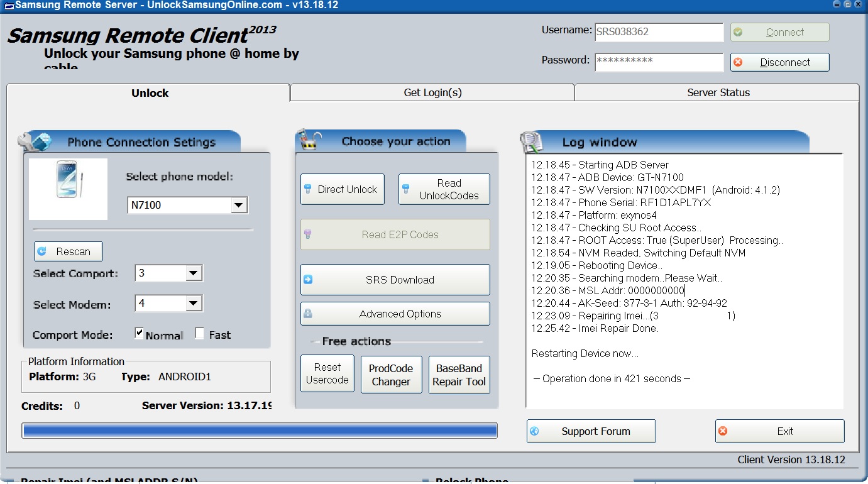Click the 'Type: ANDROID1' platform text
Screen dimensions: 868x484
coord(166,377)
